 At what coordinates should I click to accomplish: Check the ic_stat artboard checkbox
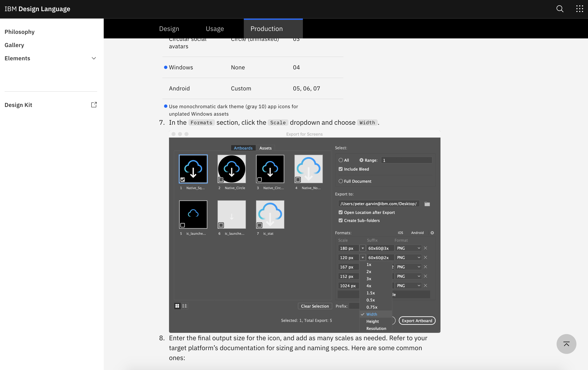click(x=259, y=225)
